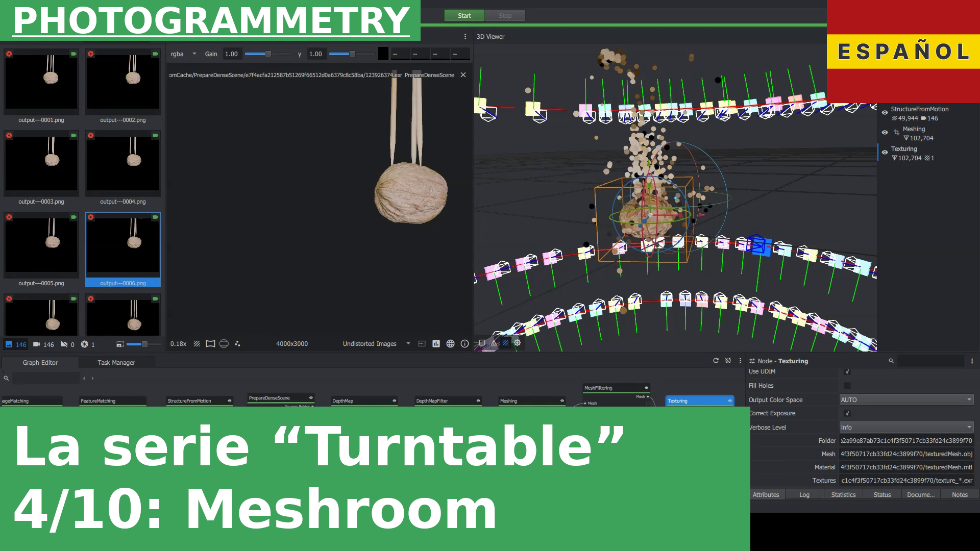Click the graph auto-layout icon next to refresh
The width and height of the screenshot is (980, 551).
coord(728,361)
